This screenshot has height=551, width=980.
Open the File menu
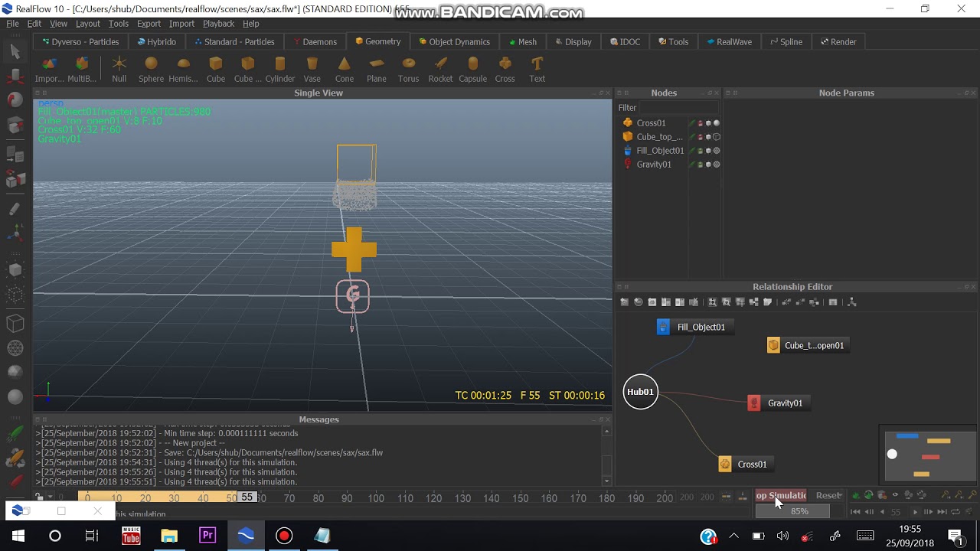click(x=12, y=24)
